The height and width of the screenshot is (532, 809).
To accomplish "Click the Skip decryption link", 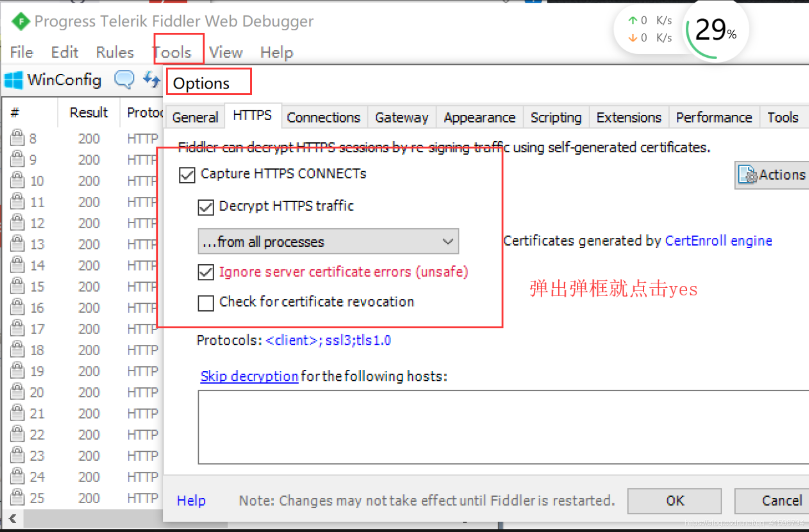I will pos(249,376).
